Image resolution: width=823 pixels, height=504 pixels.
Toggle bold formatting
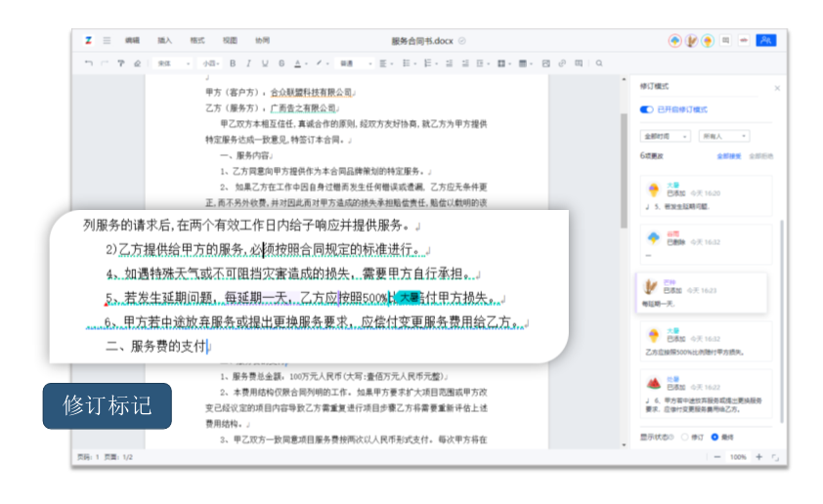coord(233,63)
